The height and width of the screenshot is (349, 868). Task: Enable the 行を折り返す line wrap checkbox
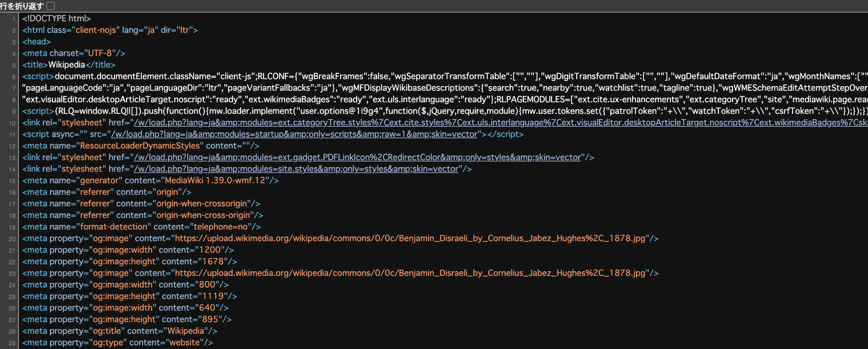51,6
